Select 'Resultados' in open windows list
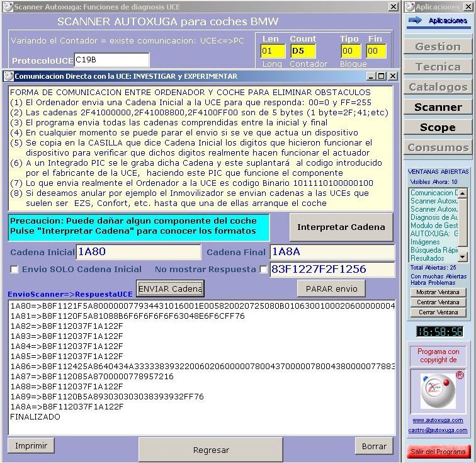476x463 pixels. 427,258
